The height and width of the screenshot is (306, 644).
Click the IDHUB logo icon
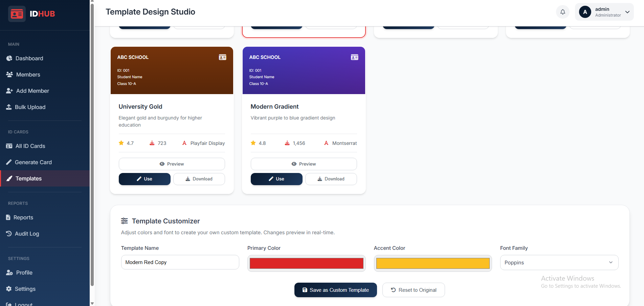coord(17,14)
